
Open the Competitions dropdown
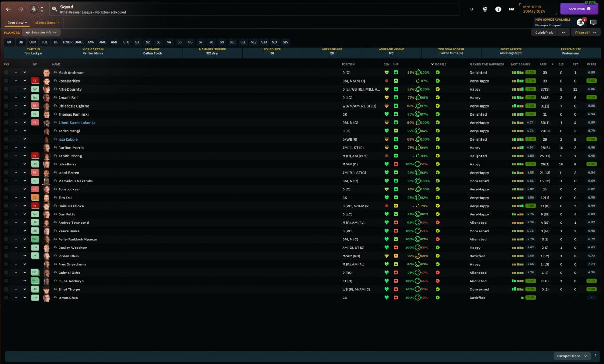[x=572, y=356]
